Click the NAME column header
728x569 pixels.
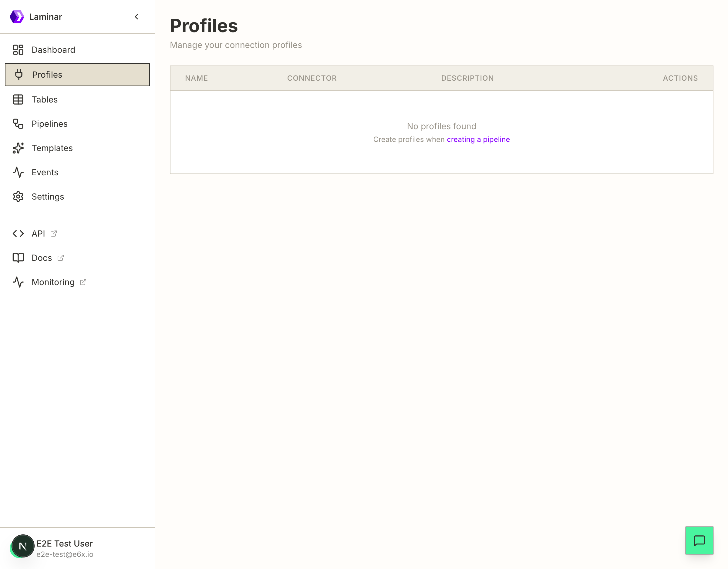point(196,78)
